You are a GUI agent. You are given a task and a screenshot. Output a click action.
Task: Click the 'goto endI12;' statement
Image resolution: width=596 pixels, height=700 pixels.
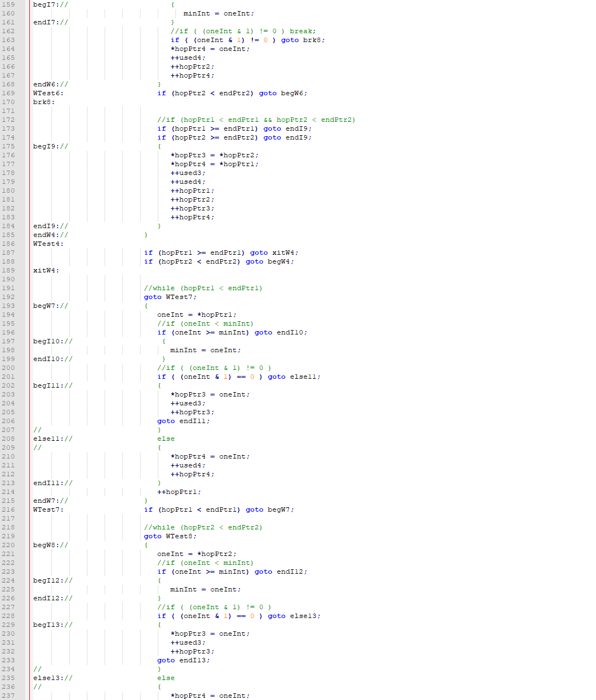click(x=281, y=572)
